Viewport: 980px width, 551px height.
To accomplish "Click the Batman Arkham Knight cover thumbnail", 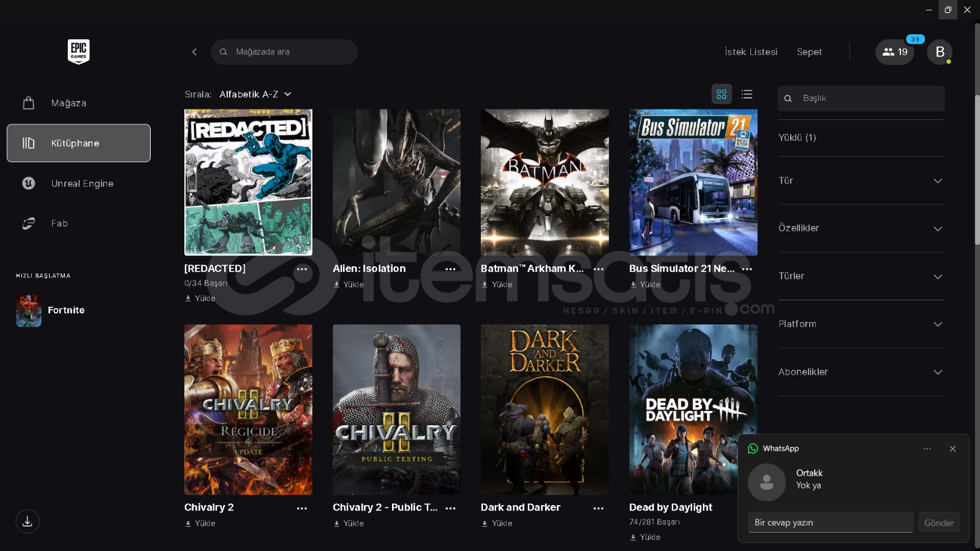I will coord(545,182).
